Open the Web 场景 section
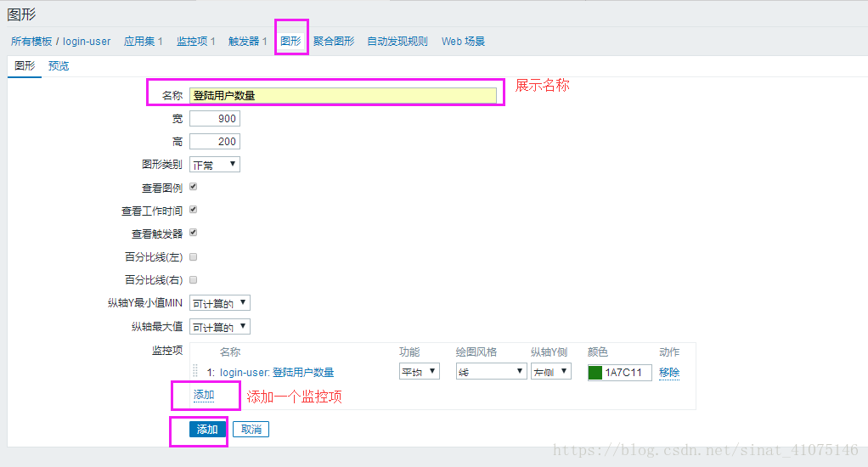 [464, 42]
